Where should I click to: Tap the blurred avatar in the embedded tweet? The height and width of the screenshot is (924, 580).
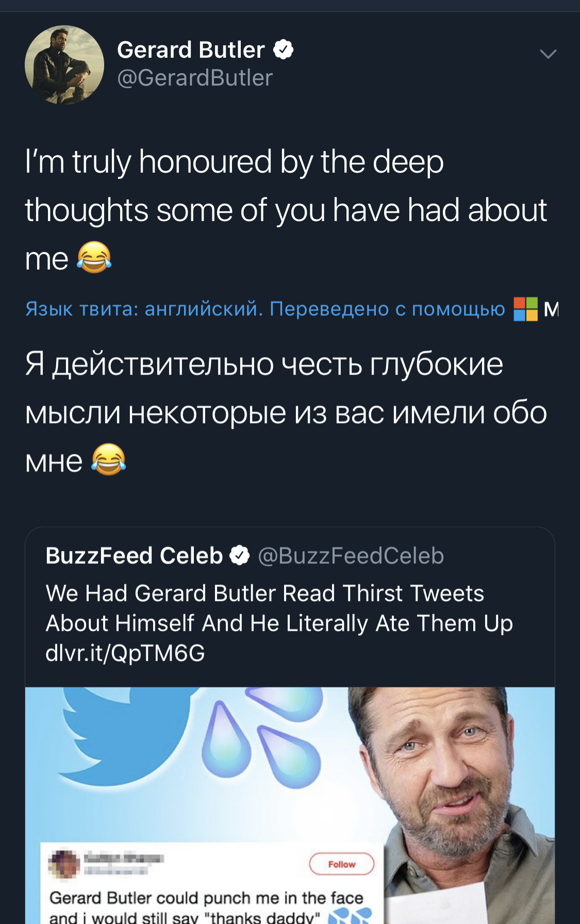point(64,863)
